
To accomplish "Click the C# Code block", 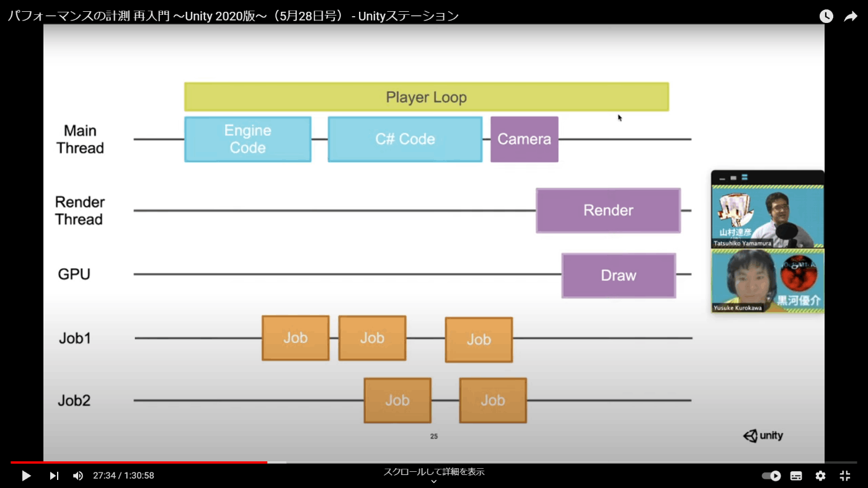I will coord(405,140).
